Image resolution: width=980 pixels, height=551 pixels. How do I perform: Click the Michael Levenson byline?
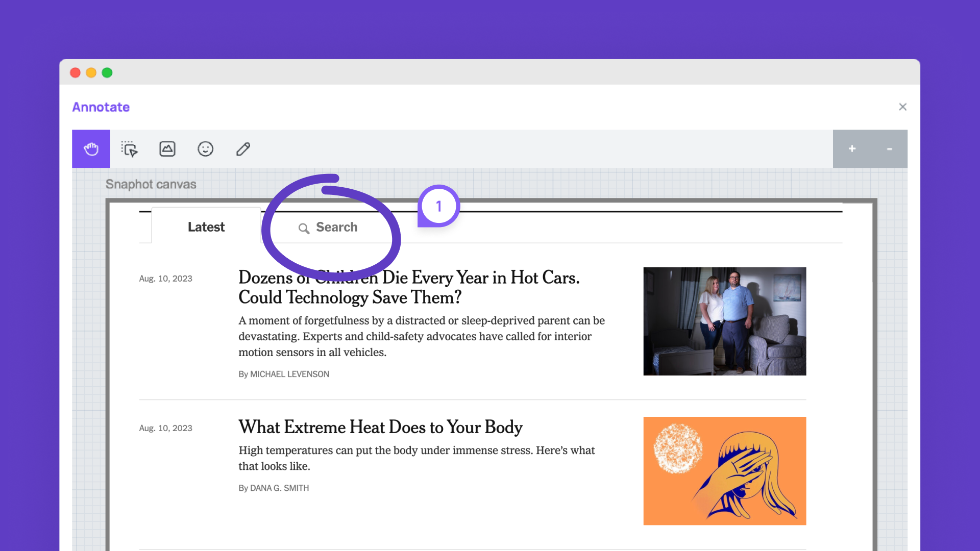284,374
